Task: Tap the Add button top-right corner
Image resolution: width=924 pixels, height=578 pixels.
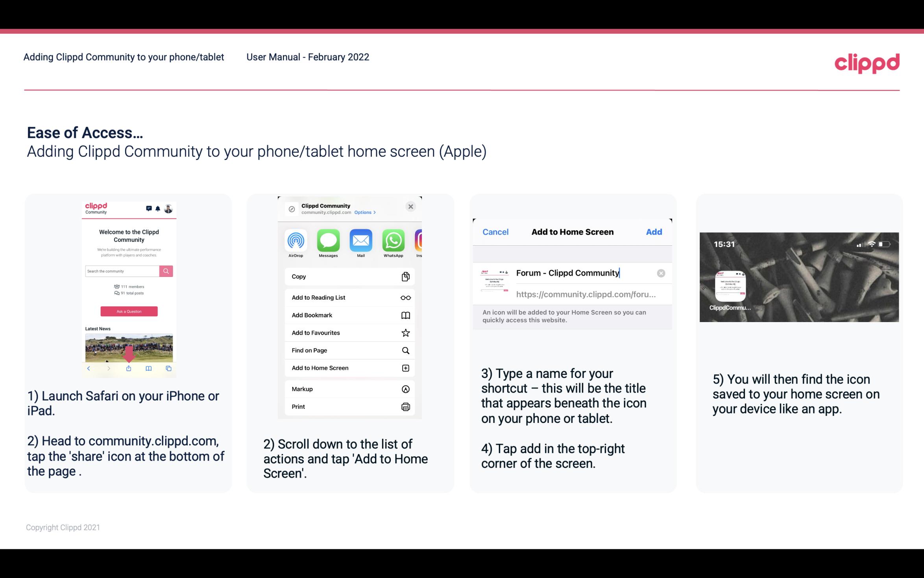Action: tap(654, 232)
